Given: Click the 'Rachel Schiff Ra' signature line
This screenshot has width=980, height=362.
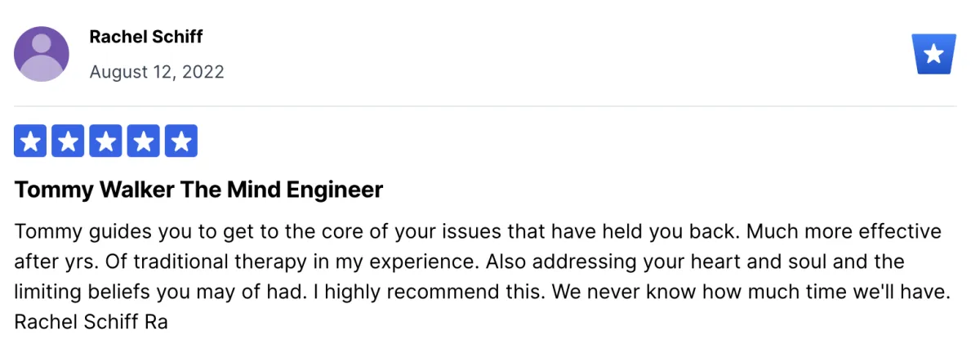Looking at the screenshot, I should point(91,322).
